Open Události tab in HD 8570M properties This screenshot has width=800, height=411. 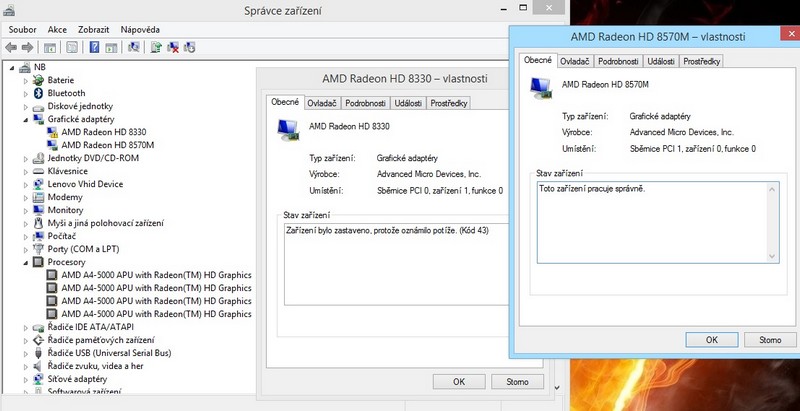661,61
